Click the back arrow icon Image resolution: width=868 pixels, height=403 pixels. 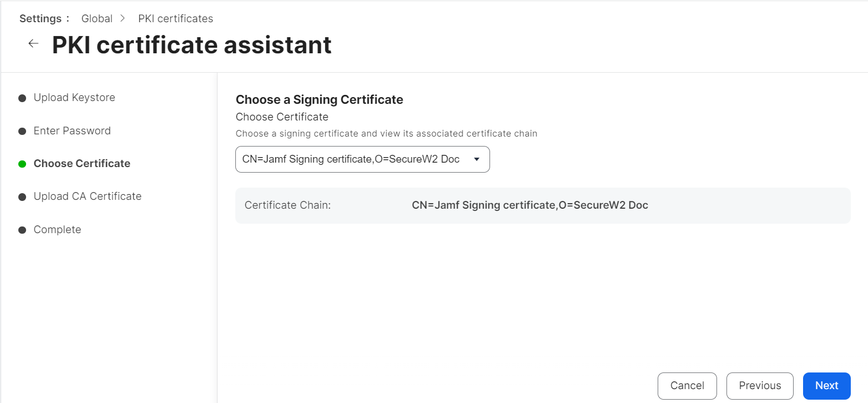click(33, 44)
